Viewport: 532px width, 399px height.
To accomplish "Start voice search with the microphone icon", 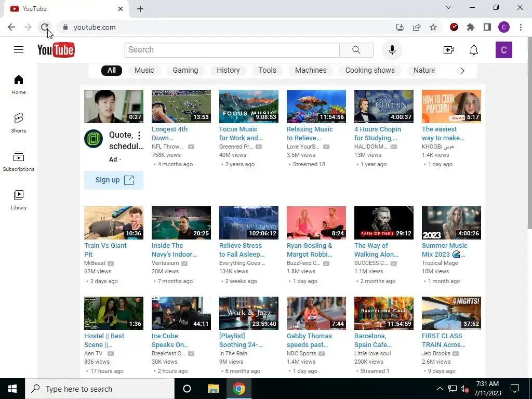I will click(x=392, y=50).
